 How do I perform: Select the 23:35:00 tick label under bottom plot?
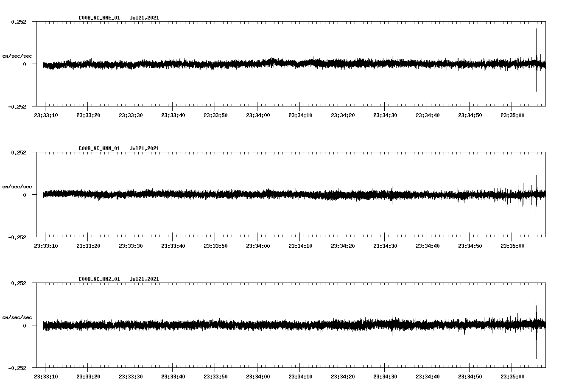pos(512,376)
